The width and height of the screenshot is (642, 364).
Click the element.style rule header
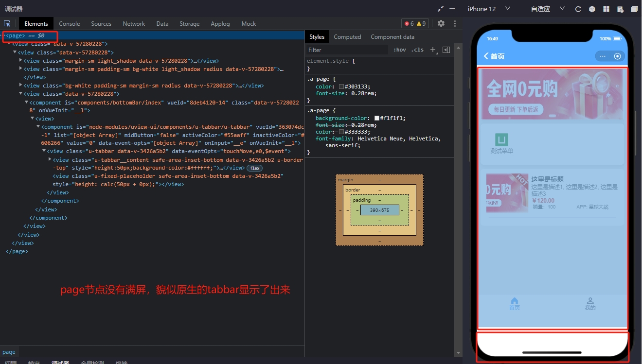[x=331, y=61]
